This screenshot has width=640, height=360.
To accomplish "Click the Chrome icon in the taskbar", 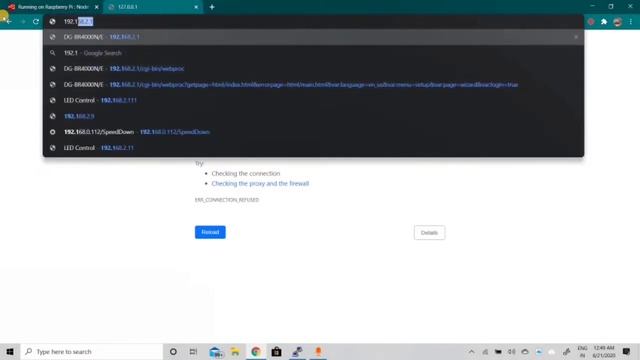I will pos(256,351).
